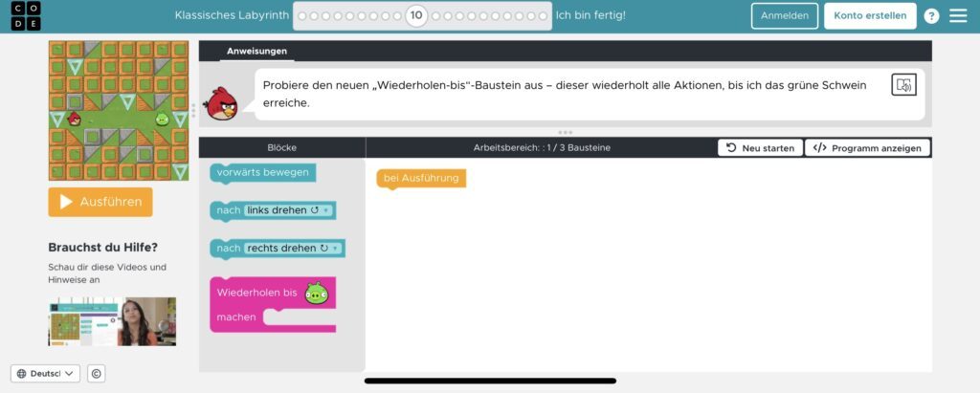This screenshot has height=393, width=980.
Task: Open the Klassisches Labyrinth course link
Action: pos(232,15)
